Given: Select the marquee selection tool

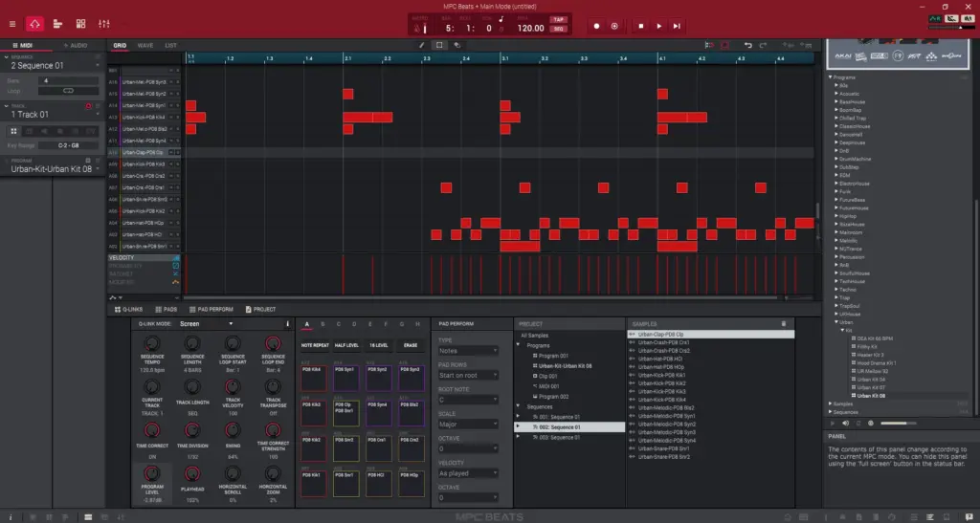Looking at the screenshot, I should (439, 46).
